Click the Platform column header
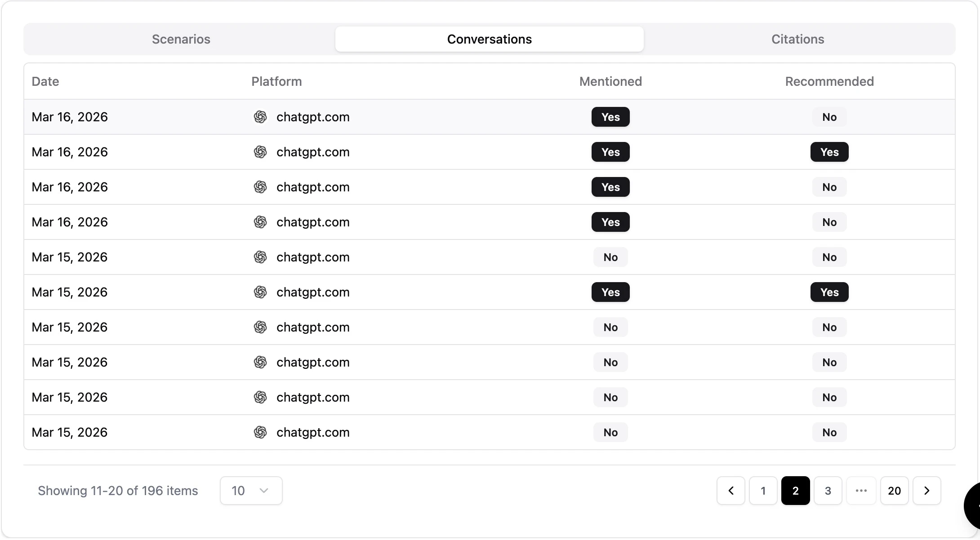The height and width of the screenshot is (540, 980). pyautogui.click(x=276, y=81)
